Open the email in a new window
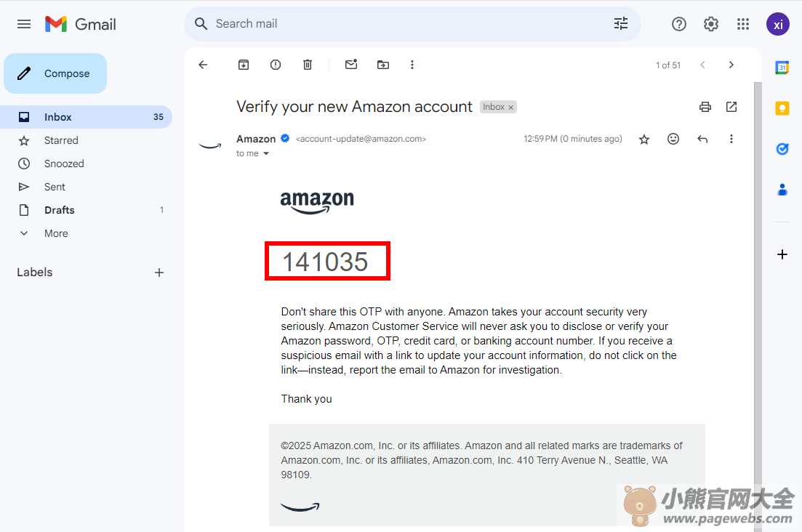The width and height of the screenshot is (802, 532). (x=731, y=107)
